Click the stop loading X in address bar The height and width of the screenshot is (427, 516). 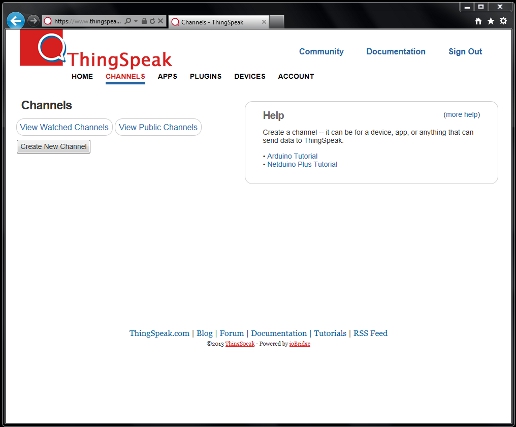click(x=160, y=21)
